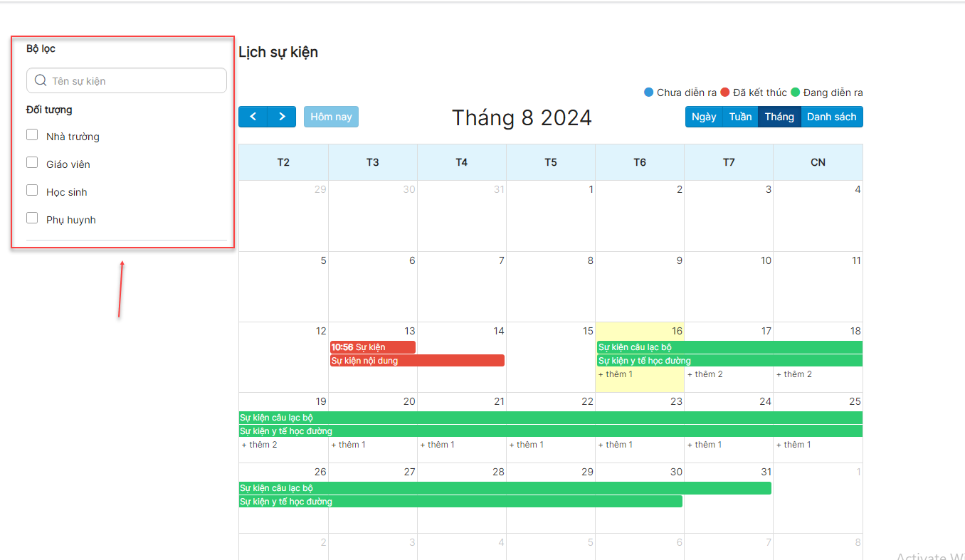Viewport: 965px width, 560px height.
Task: Check the 'Học sinh' checkbox
Action: [32, 190]
